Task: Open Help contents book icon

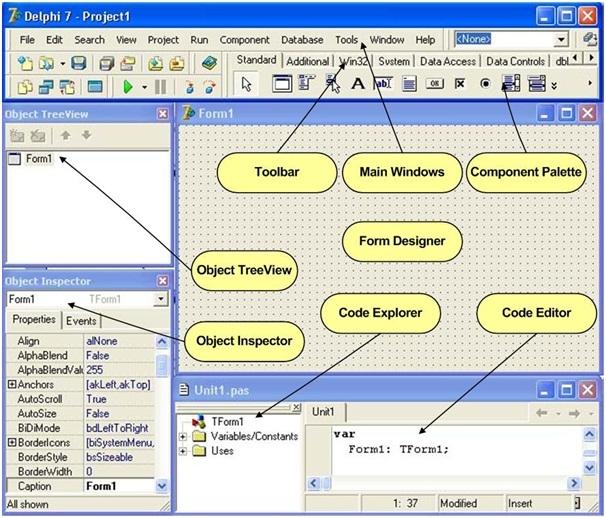Action: [209, 63]
